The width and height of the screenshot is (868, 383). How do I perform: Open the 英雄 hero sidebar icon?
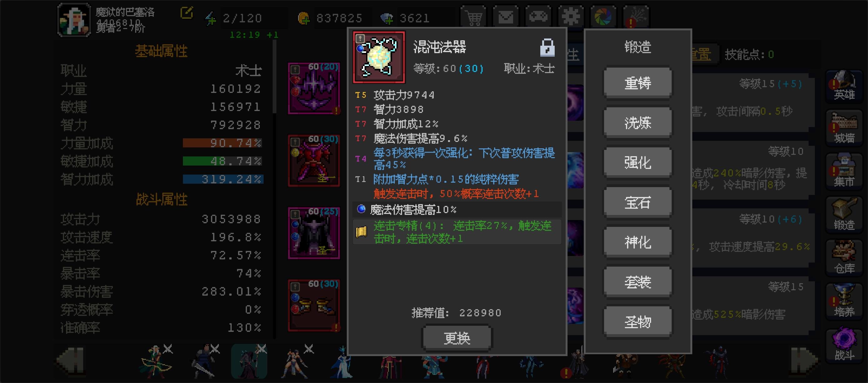click(x=844, y=85)
